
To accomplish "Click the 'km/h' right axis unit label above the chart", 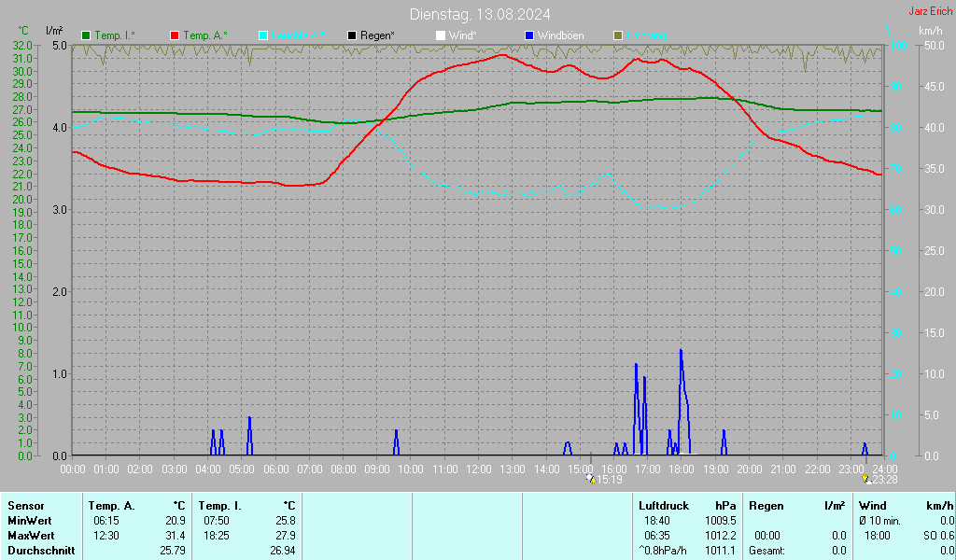I will (x=931, y=31).
